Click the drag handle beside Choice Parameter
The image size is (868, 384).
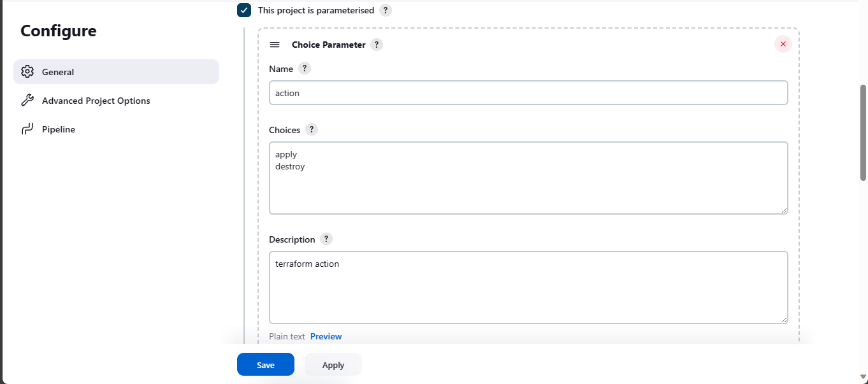(275, 45)
